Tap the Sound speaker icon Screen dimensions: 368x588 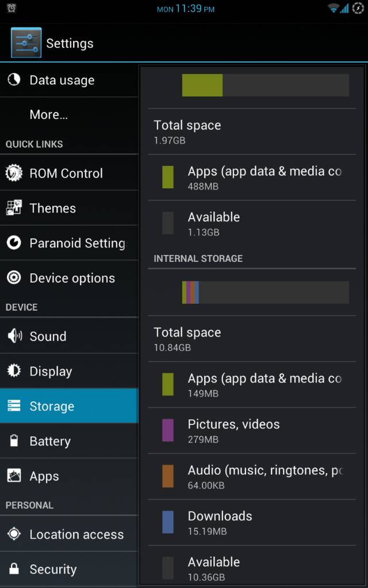click(14, 336)
